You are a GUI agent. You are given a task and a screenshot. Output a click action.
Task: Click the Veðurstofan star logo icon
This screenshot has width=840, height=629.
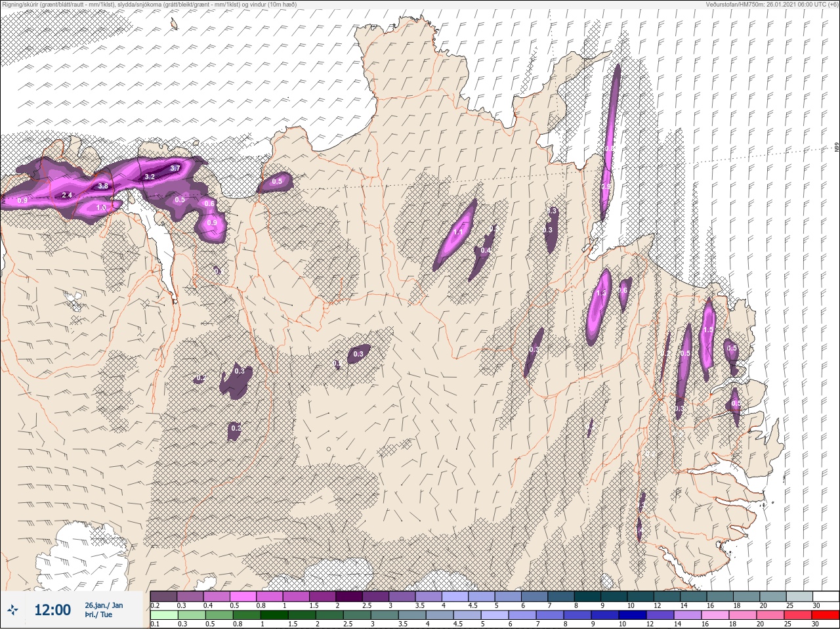coord(12,610)
